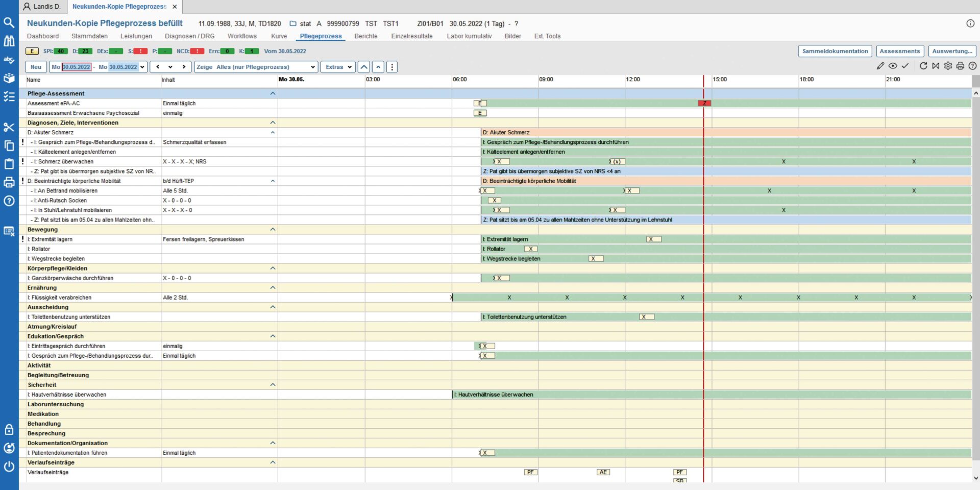Open settings gear icon in the toolbar
980x490 pixels.
tap(948, 66)
